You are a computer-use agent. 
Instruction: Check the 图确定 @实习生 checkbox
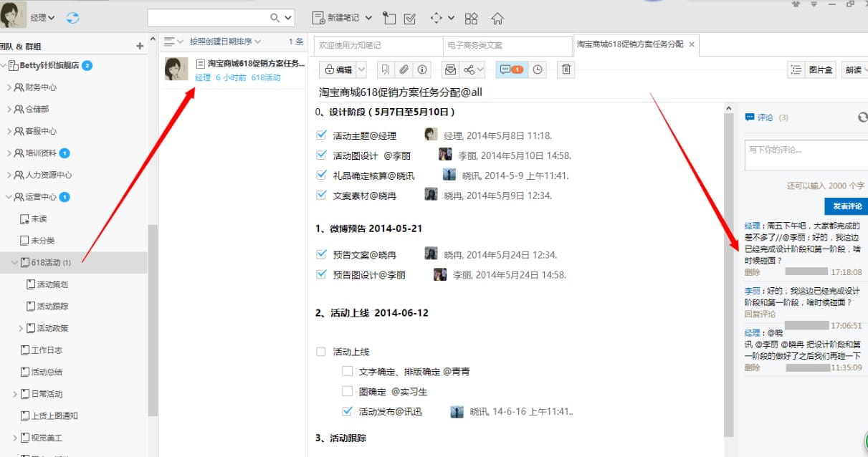[347, 391]
